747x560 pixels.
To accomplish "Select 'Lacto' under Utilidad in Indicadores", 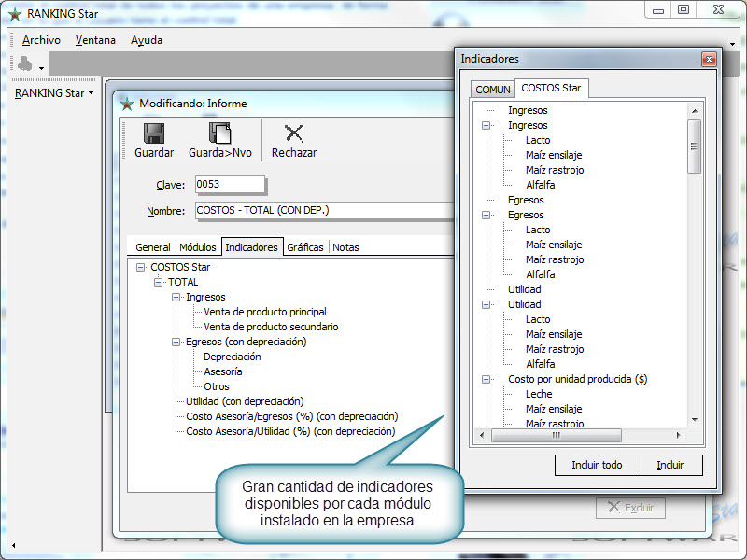I will point(538,319).
